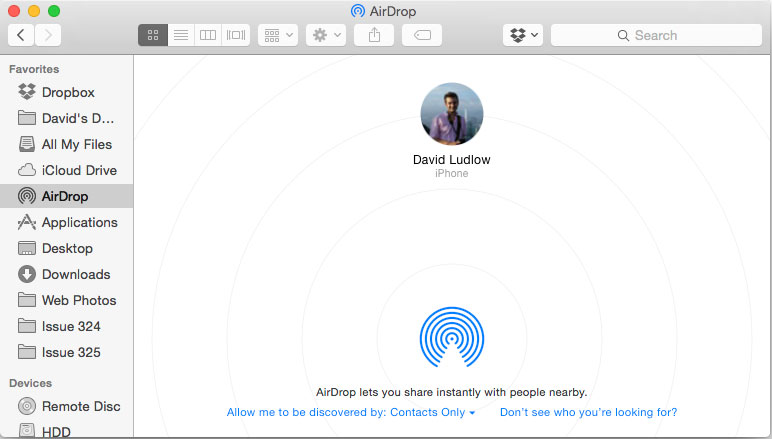The image size is (772, 439).
Task: Select All My Files in sidebar
Action: tap(66, 144)
